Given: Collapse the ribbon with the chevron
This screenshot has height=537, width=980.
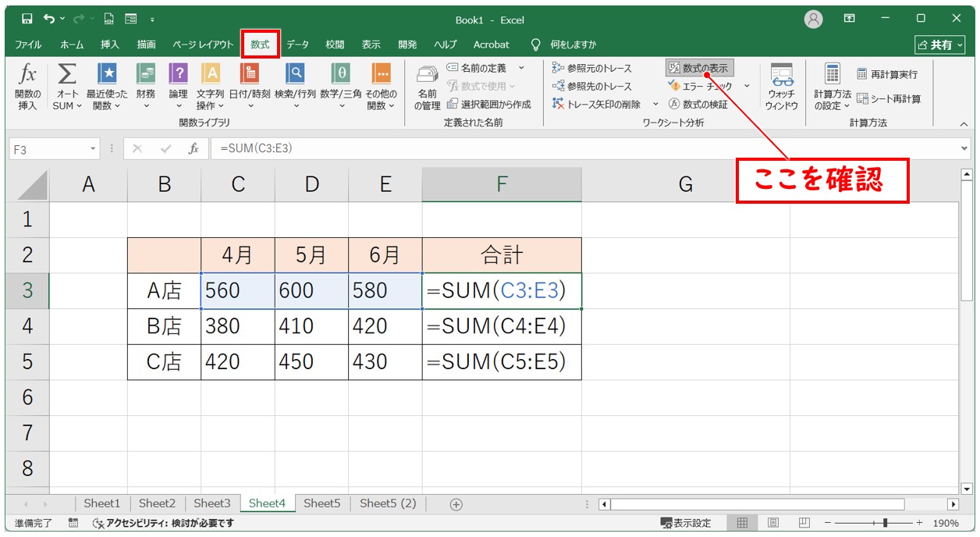Looking at the screenshot, I should [963, 123].
